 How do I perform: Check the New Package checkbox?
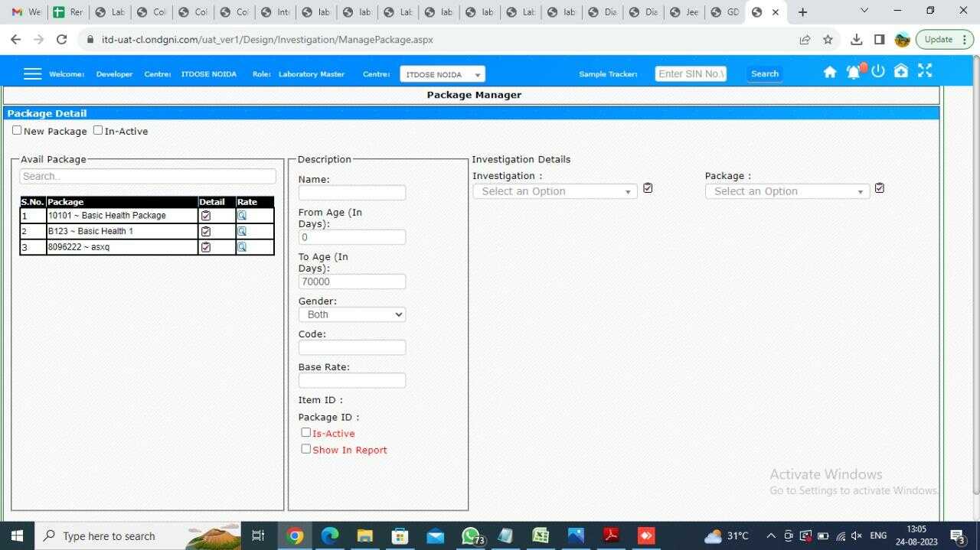(x=16, y=129)
